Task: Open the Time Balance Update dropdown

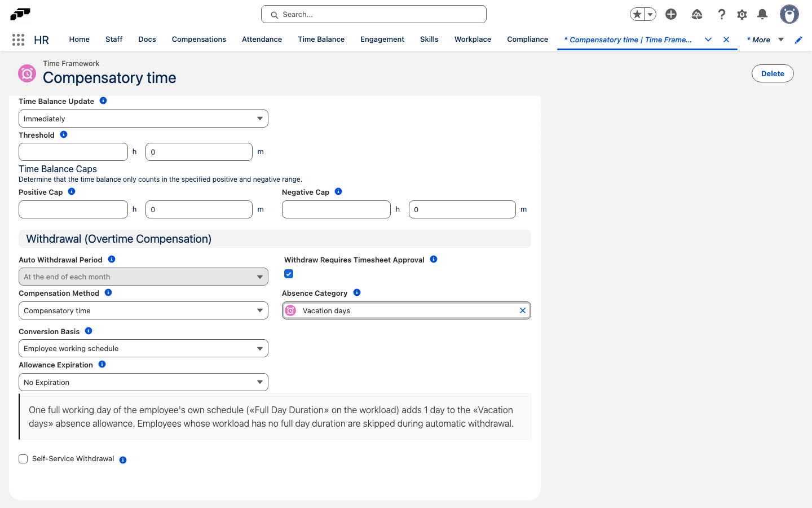Action: (x=143, y=119)
